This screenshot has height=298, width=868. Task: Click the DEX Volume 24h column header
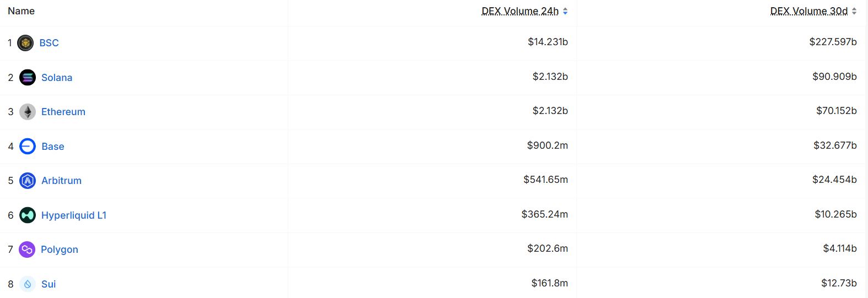pyautogui.click(x=520, y=11)
